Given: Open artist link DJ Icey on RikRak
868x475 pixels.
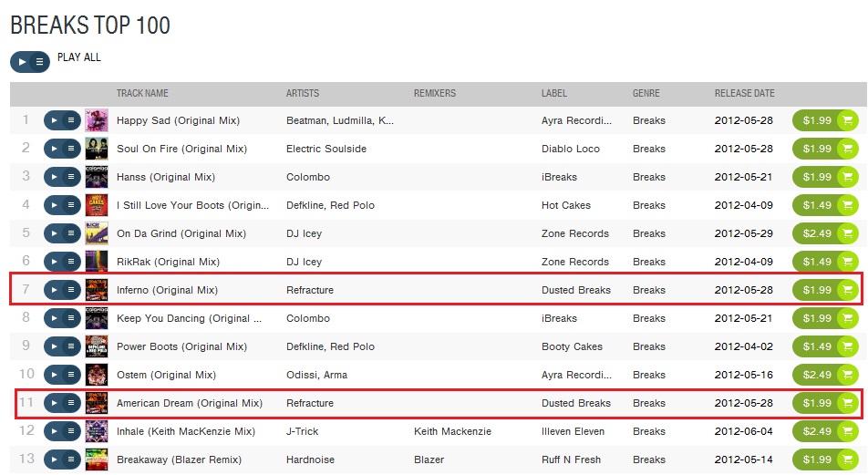Looking at the screenshot, I should (304, 262).
